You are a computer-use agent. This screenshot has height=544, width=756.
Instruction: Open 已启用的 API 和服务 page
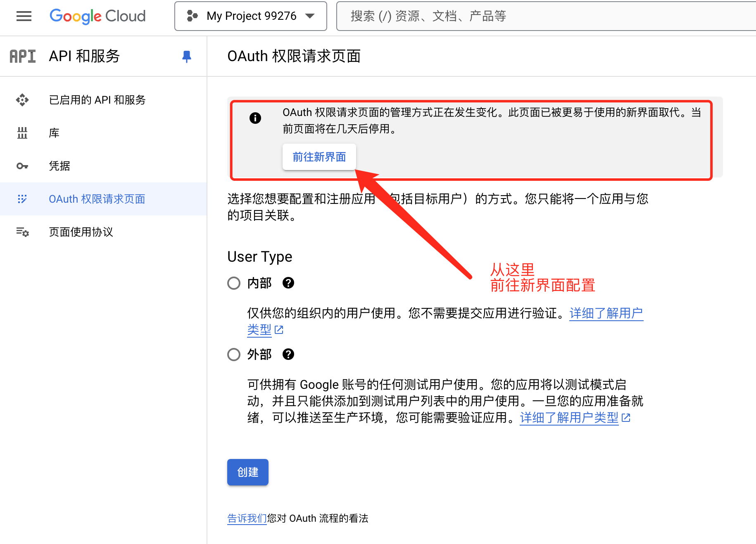pos(103,100)
